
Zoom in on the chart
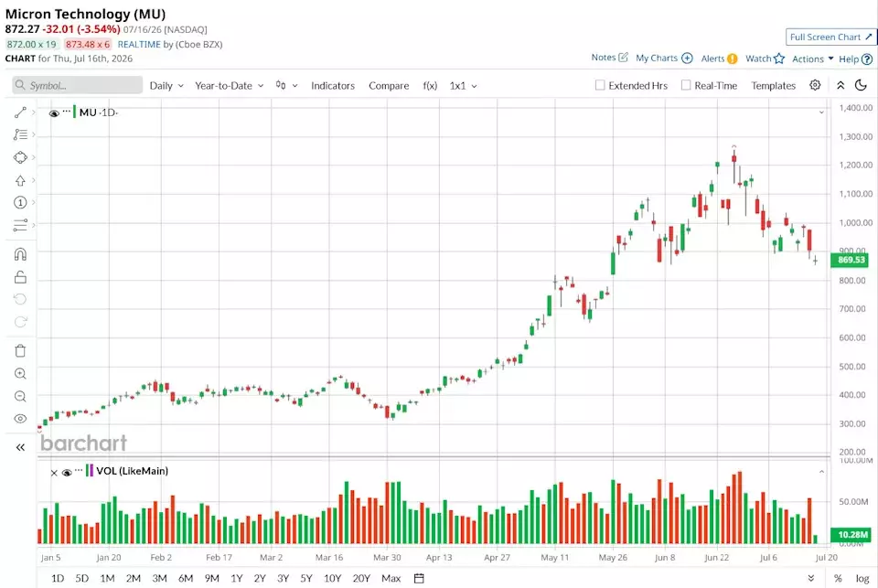click(20, 373)
